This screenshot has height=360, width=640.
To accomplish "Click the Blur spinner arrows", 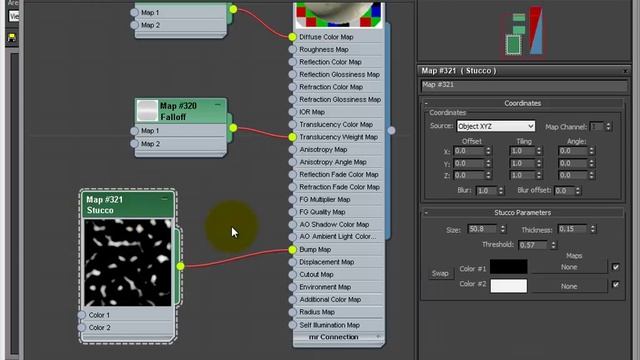I will [501, 191].
